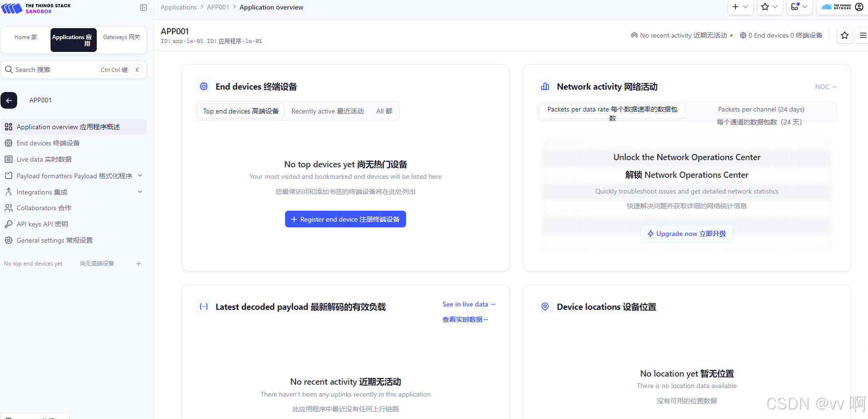Viewport: 868px width, 419px height.
Task: Open End devices in sidebar menu
Action: click(74, 143)
